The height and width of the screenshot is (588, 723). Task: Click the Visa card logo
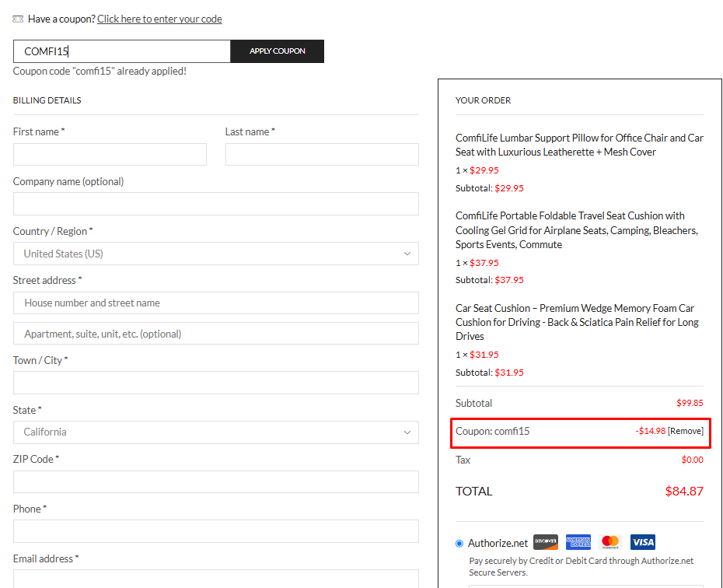(643, 542)
